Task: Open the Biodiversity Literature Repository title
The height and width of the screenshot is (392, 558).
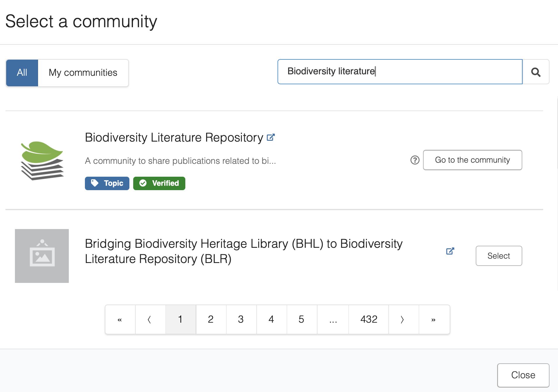Action: tap(174, 137)
